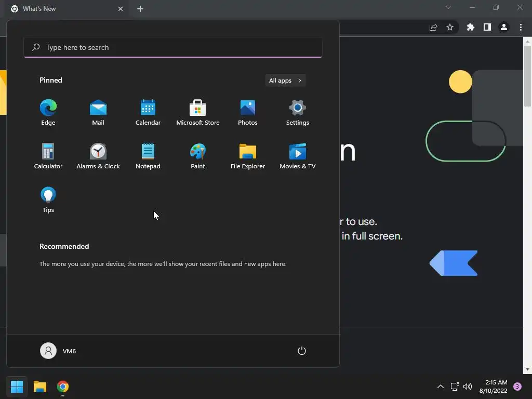Open Chrome extensions puzzle icon
Image resolution: width=532 pixels, height=399 pixels.
click(470, 28)
